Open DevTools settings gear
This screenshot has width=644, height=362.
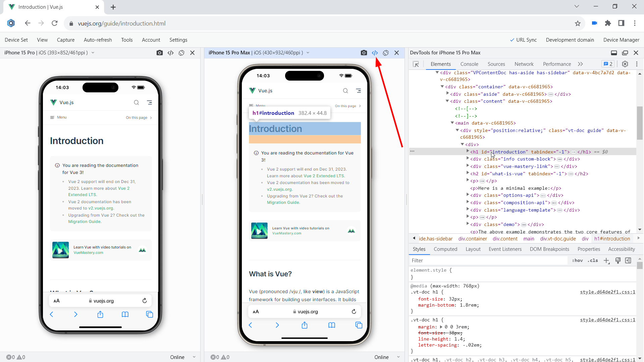(x=625, y=64)
